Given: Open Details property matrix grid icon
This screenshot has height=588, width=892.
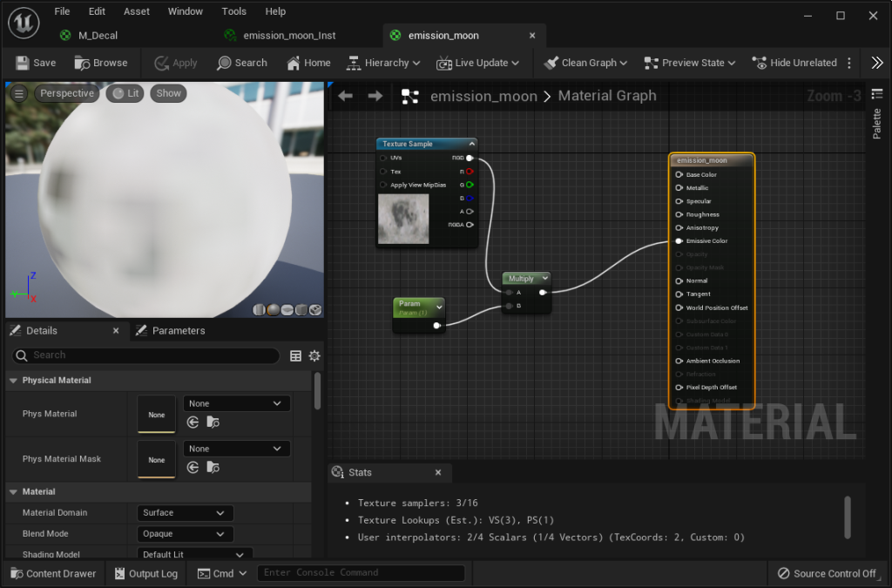Looking at the screenshot, I should (296, 356).
